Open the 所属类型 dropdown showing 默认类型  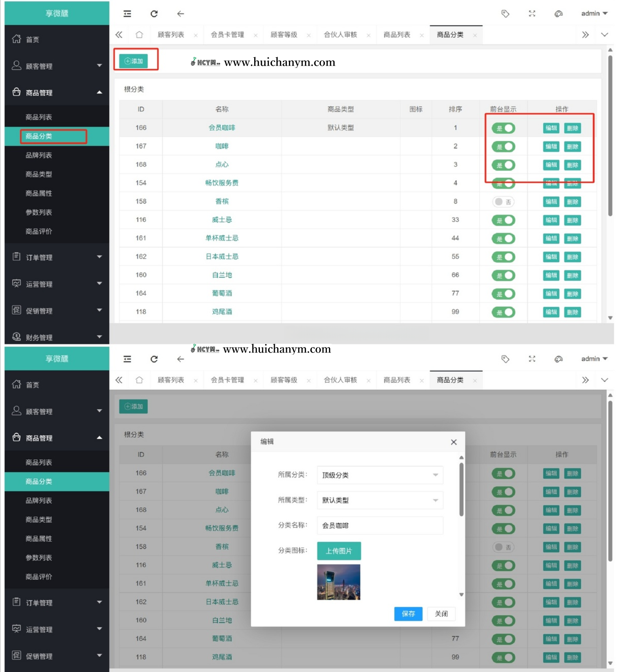click(380, 500)
